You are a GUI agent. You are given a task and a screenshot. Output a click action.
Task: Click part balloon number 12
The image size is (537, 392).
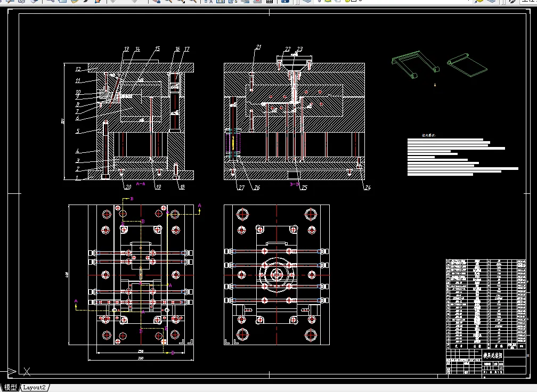78,69
